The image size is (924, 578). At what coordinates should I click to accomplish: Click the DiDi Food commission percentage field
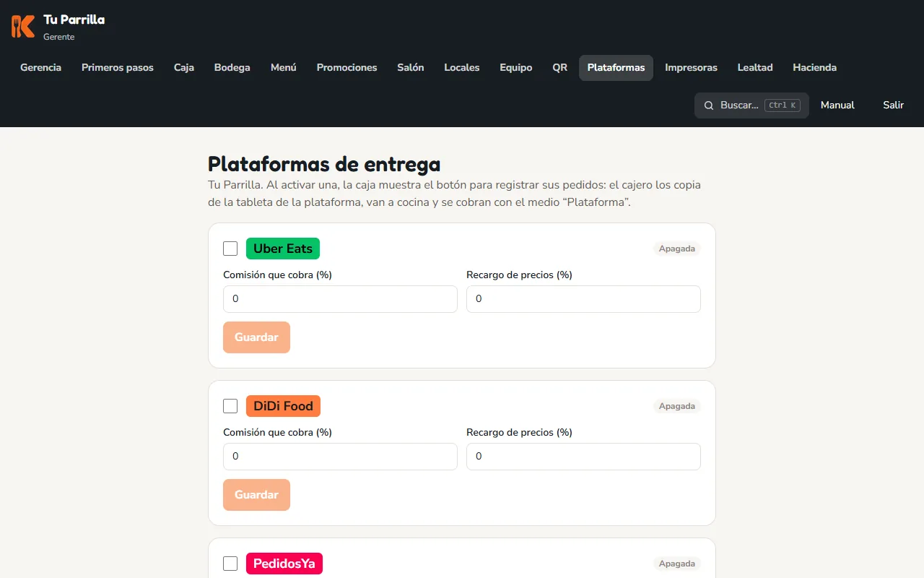coord(340,457)
